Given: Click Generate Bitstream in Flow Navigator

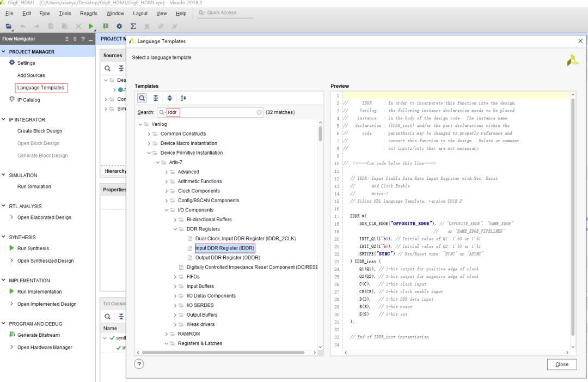Looking at the screenshot, I should click(38, 335).
